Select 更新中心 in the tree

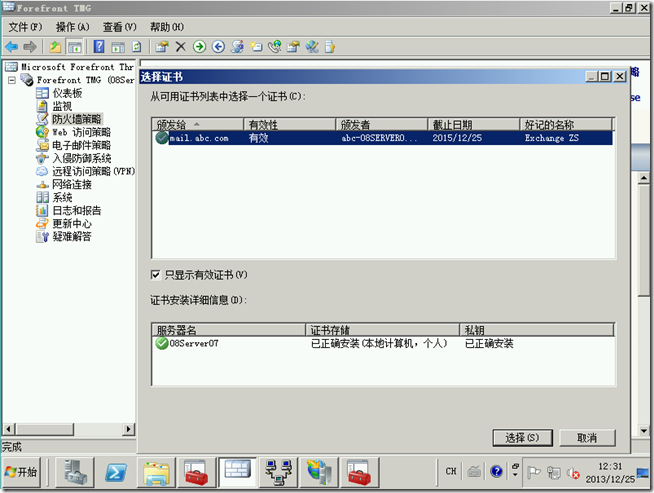tap(72, 223)
